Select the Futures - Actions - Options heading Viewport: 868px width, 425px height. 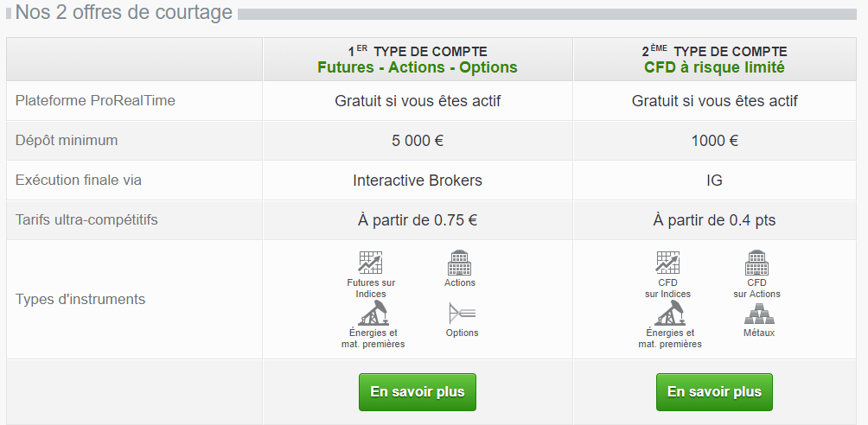click(418, 67)
